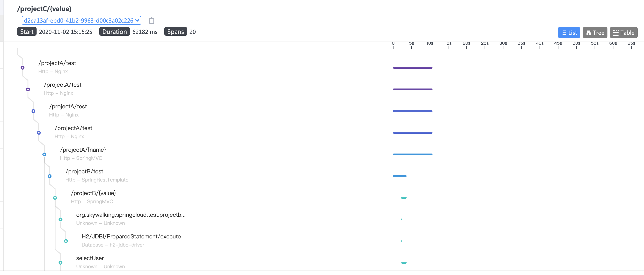644x275 pixels.
Task: Click the Spans count badge
Action: (x=176, y=32)
